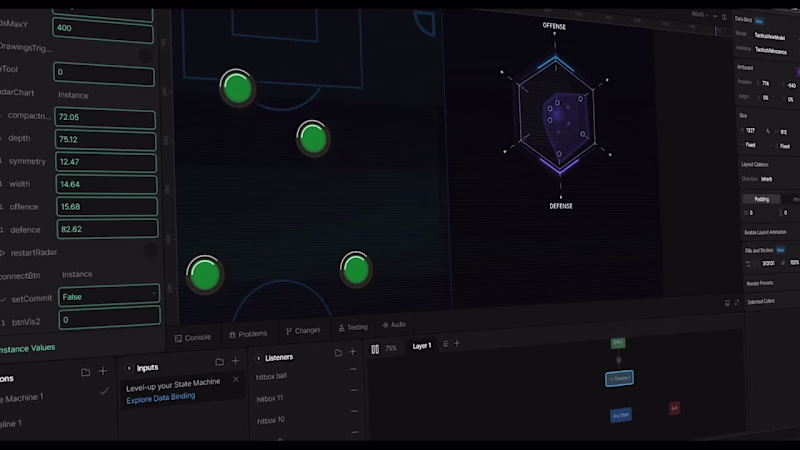Image resolution: width=800 pixels, height=450 pixels.
Task: Select the Padding button in layout settings
Action: [761, 199]
